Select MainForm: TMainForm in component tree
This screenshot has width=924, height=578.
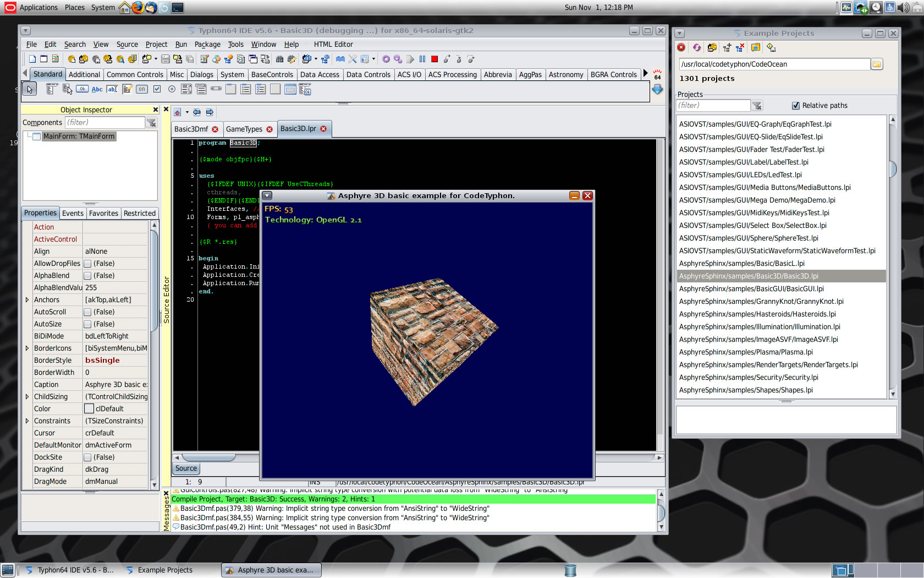[79, 137]
